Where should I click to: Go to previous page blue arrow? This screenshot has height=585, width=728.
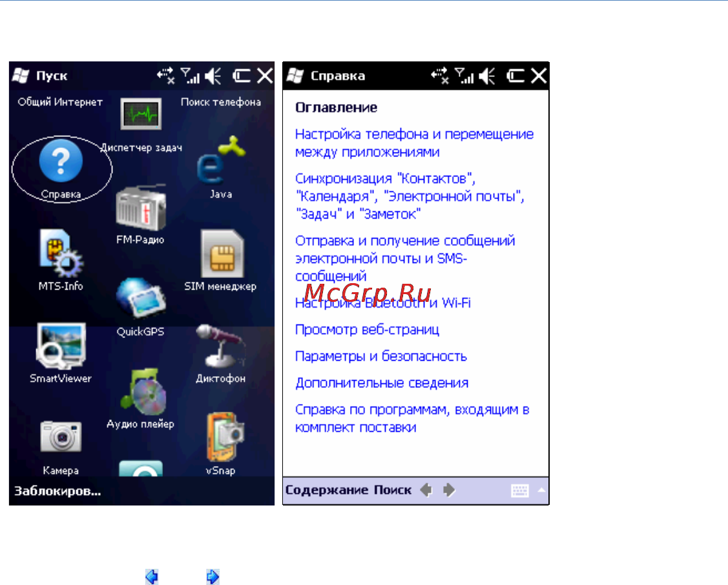pos(152,576)
